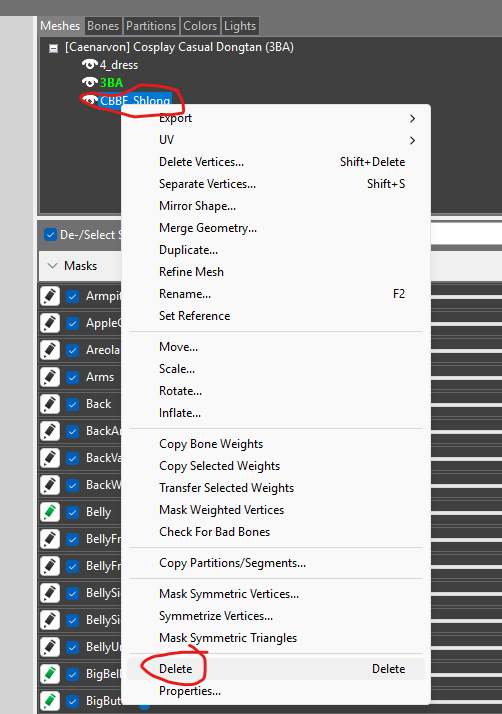Click the pencil edit icon for BackA
This screenshot has width=502, height=714.
point(50,431)
